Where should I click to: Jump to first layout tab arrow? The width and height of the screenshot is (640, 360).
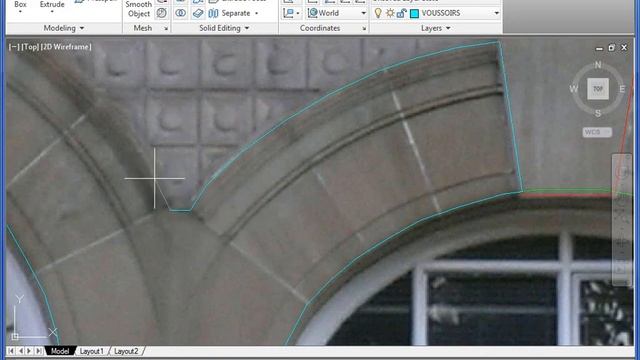coord(11,351)
